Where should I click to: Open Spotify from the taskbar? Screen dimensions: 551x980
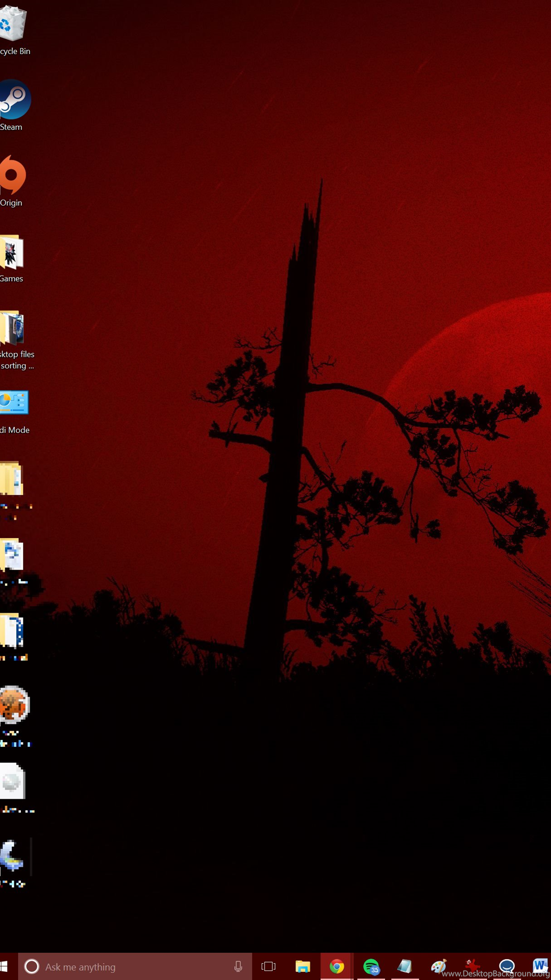click(x=371, y=966)
